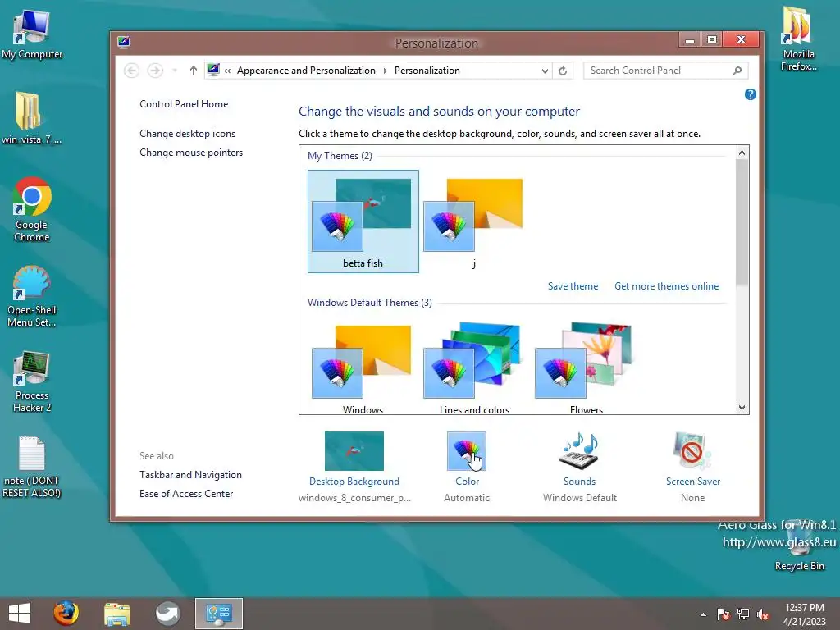The width and height of the screenshot is (840, 630).
Task: Select the Mozilla Firefox desktop shortcut
Action: tap(798, 39)
